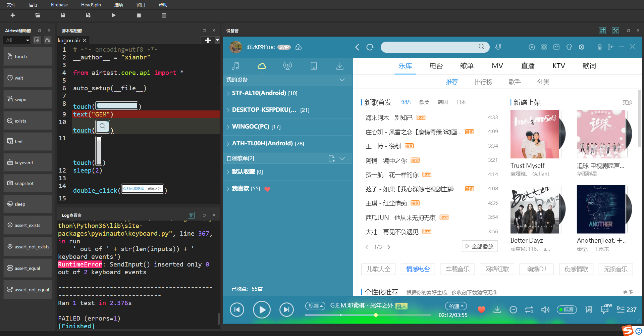Open the lyrics 词 icon in player bar
Image resolution: width=644 pixels, height=336 pixels.
point(589,309)
